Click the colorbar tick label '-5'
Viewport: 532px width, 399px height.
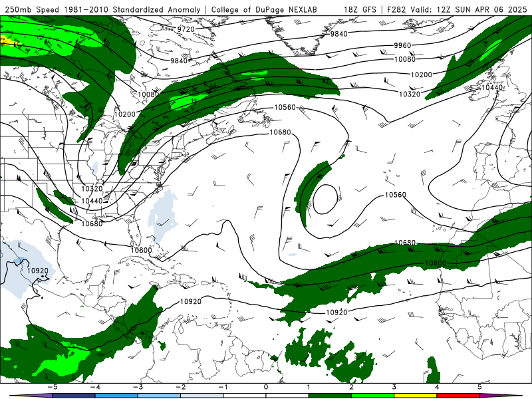[x=52, y=387]
